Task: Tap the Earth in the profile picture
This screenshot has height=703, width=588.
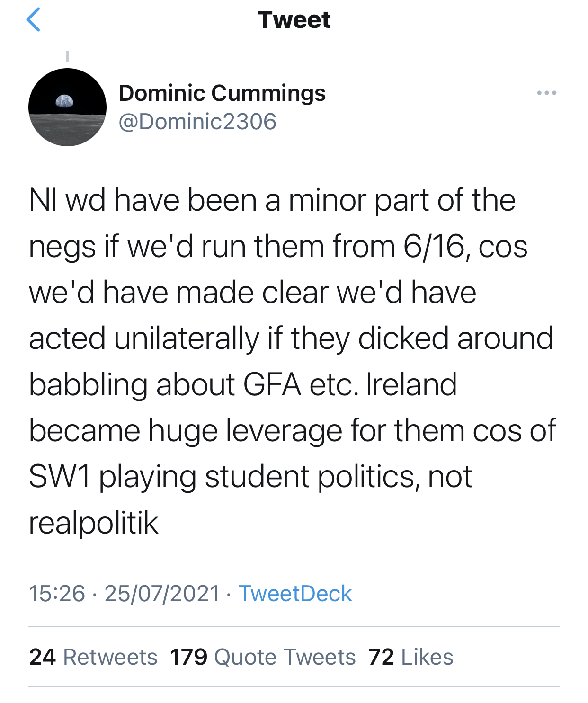Action: (x=64, y=100)
